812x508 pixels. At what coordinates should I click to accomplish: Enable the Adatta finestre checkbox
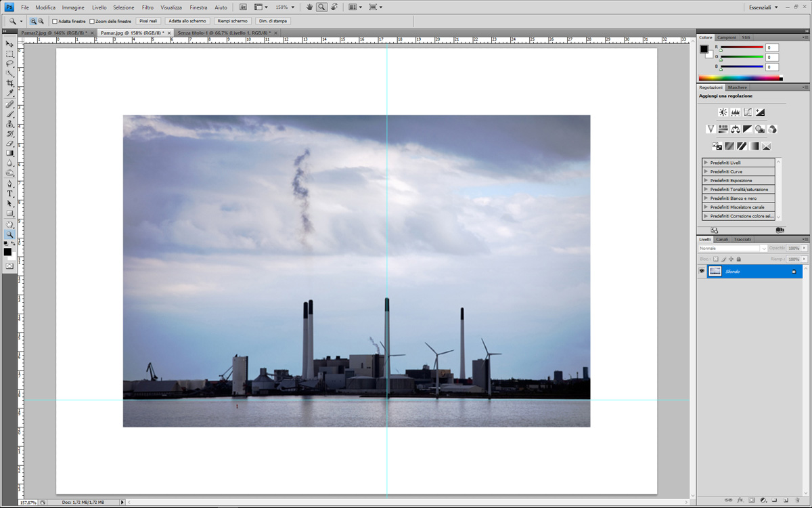click(55, 21)
